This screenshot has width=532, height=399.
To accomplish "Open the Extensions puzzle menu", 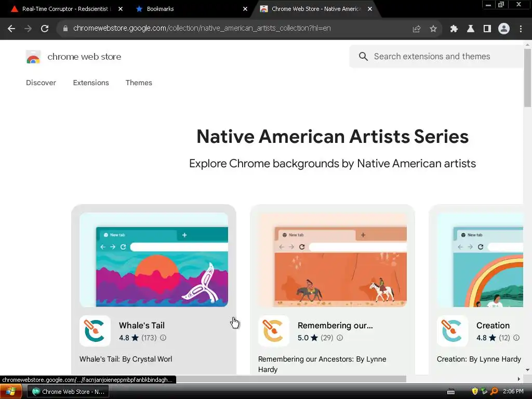I will pos(454,29).
